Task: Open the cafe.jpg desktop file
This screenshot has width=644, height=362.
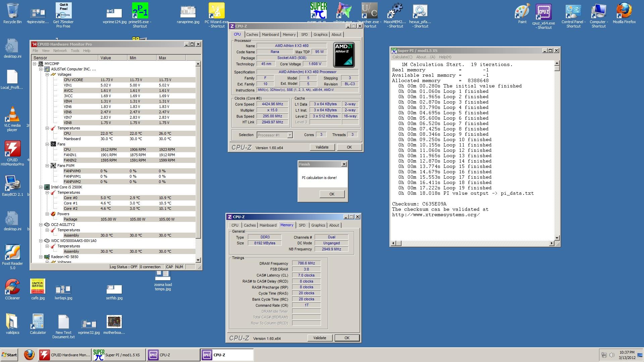Action: 38,290
